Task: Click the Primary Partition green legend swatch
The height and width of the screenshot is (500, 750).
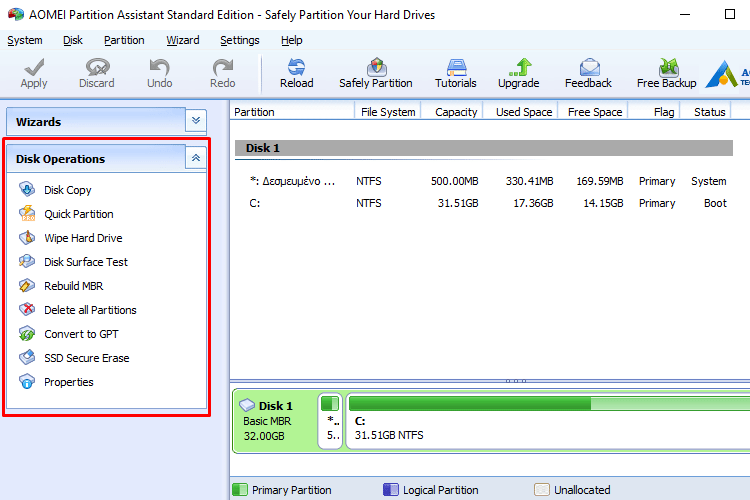Action: point(240,489)
